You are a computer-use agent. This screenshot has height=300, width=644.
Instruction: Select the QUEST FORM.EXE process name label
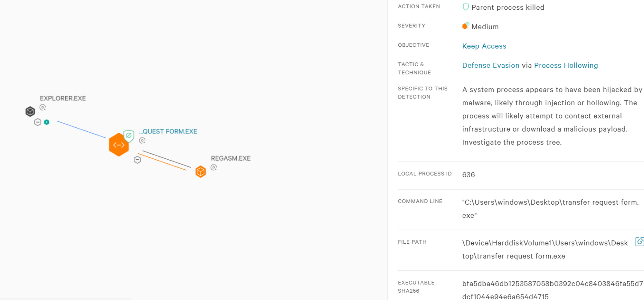tap(168, 131)
